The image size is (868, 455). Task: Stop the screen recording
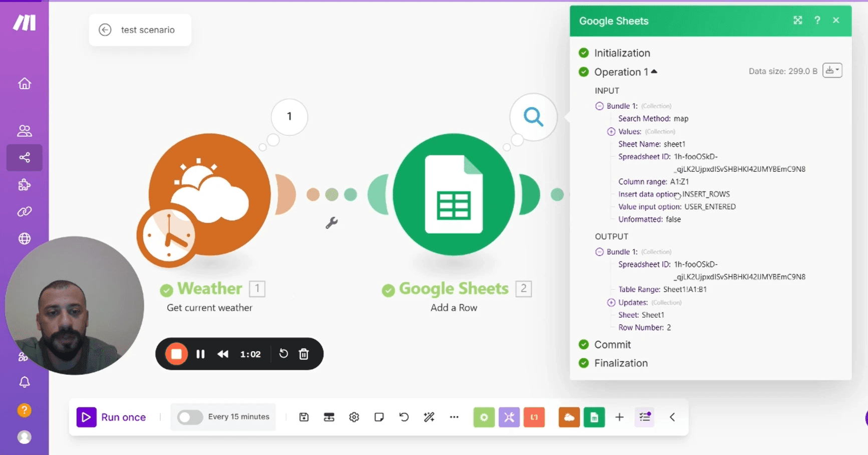tap(176, 354)
